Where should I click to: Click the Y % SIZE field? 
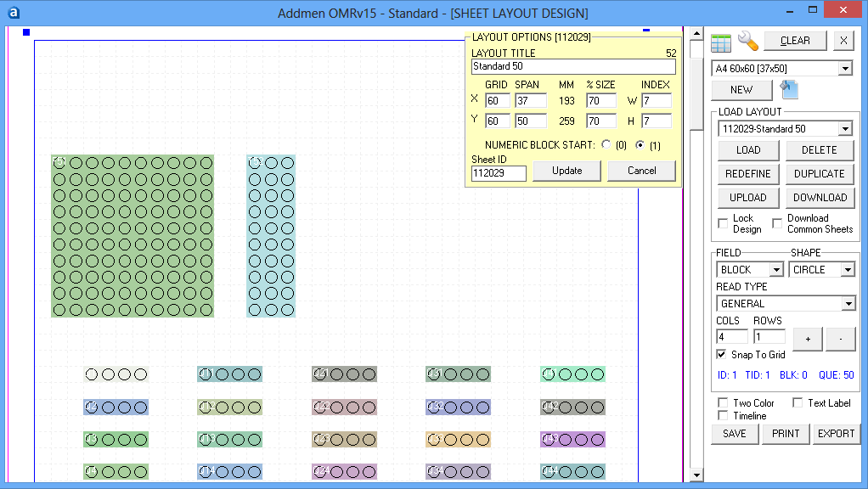pyautogui.click(x=601, y=121)
